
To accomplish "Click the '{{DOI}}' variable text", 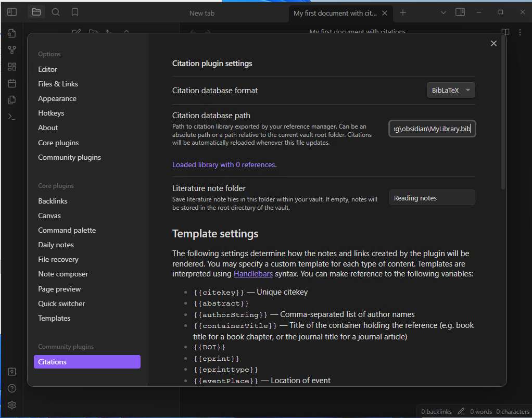I will pos(209,347).
